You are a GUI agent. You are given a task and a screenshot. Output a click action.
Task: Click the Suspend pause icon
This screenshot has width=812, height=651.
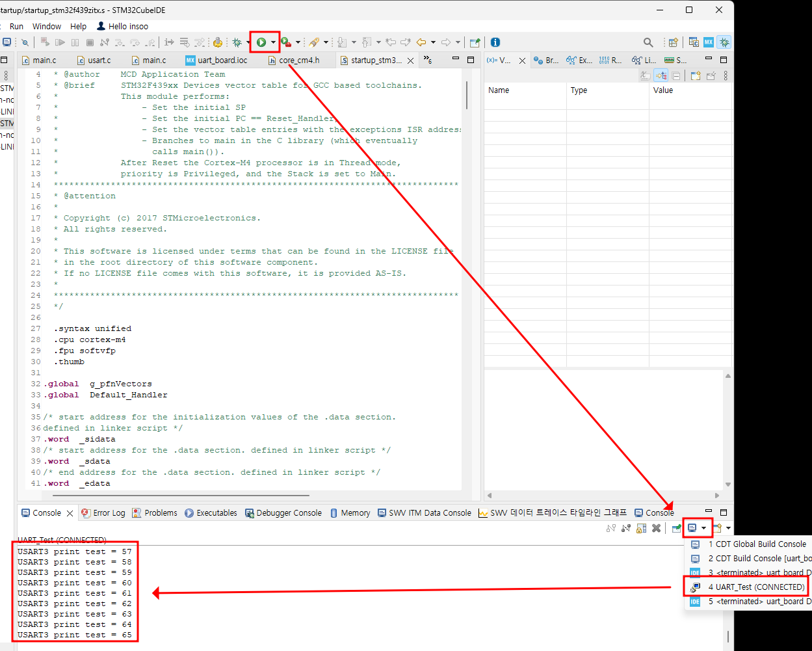click(75, 42)
